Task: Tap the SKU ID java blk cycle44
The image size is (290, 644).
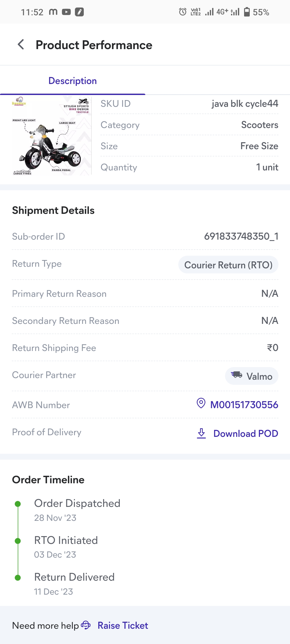Action: point(245,104)
